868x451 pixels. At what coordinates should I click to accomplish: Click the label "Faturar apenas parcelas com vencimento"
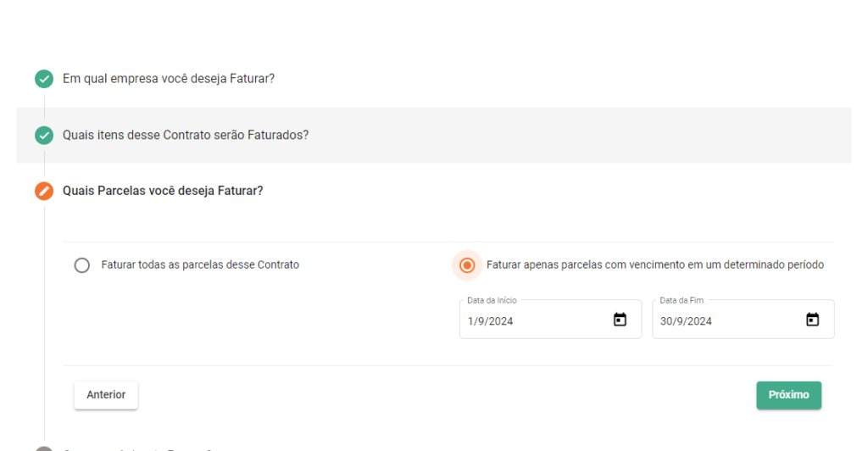[x=654, y=264]
